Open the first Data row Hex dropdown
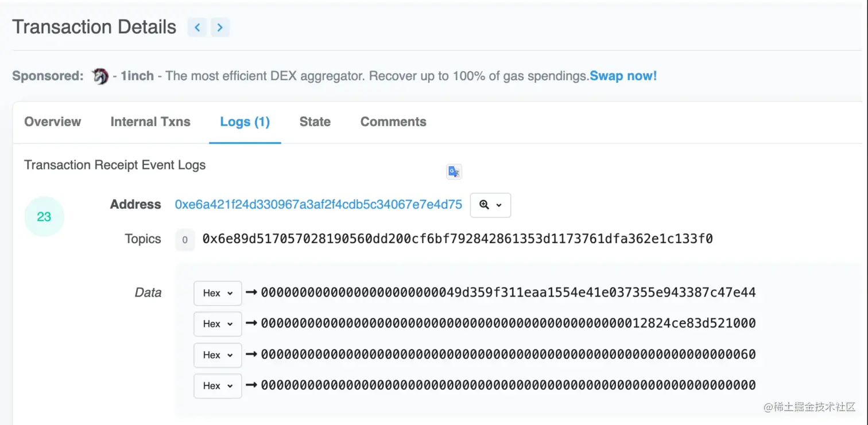This screenshot has width=868, height=425. (x=218, y=293)
